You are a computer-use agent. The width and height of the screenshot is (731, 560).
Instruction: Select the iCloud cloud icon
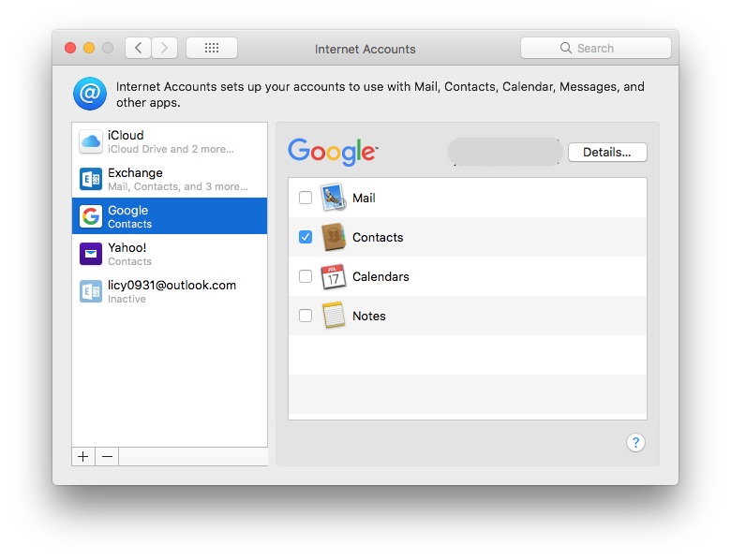[x=91, y=141]
